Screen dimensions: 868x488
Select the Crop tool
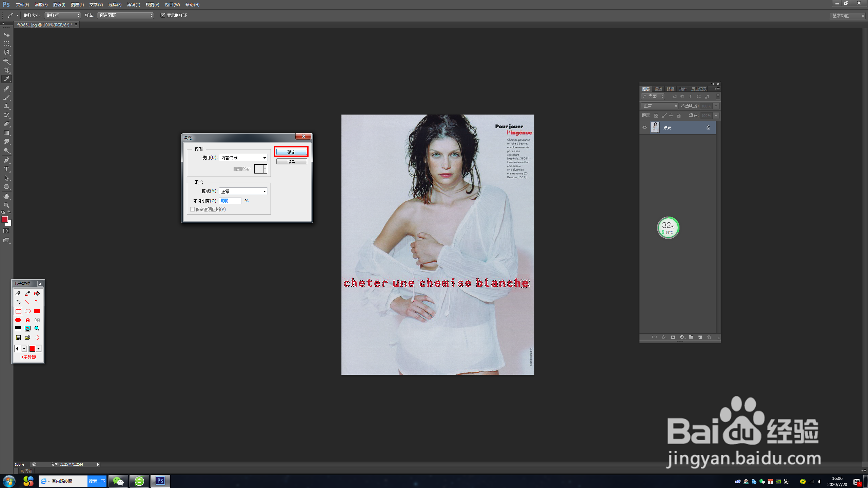click(6, 70)
